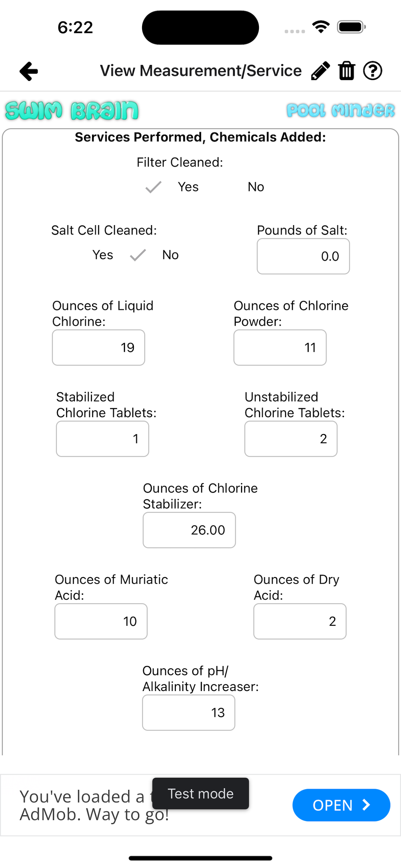
Task: Tap the trash delete icon
Action: pos(346,71)
